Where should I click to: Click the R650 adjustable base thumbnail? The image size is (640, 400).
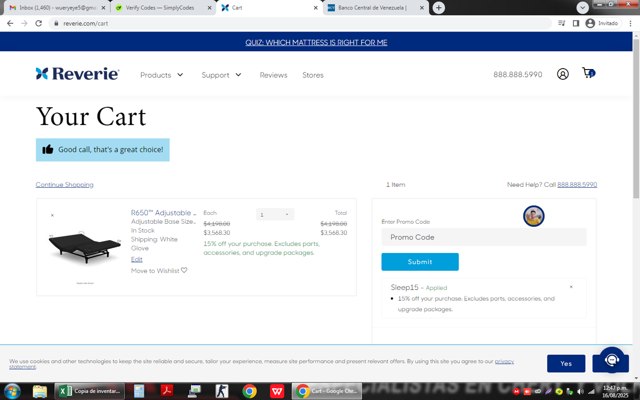84,248
